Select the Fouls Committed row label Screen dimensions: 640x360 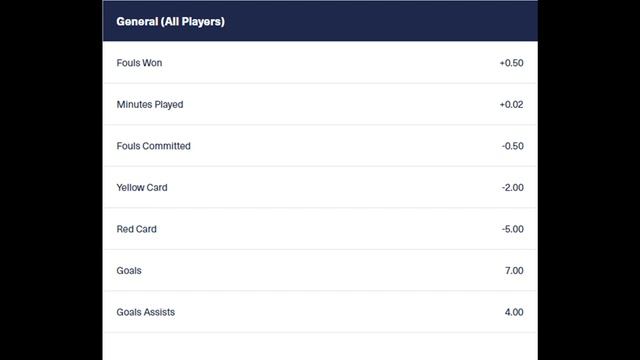point(153,146)
